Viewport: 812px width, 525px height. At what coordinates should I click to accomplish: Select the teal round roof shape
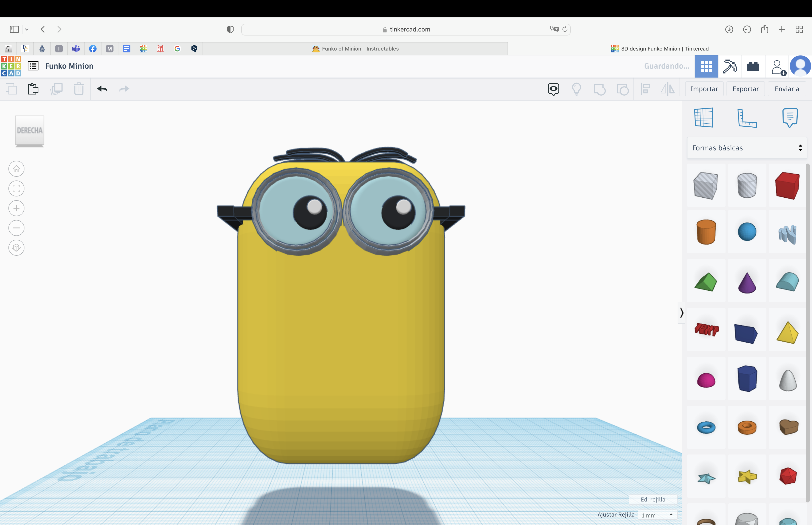coord(788,282)
